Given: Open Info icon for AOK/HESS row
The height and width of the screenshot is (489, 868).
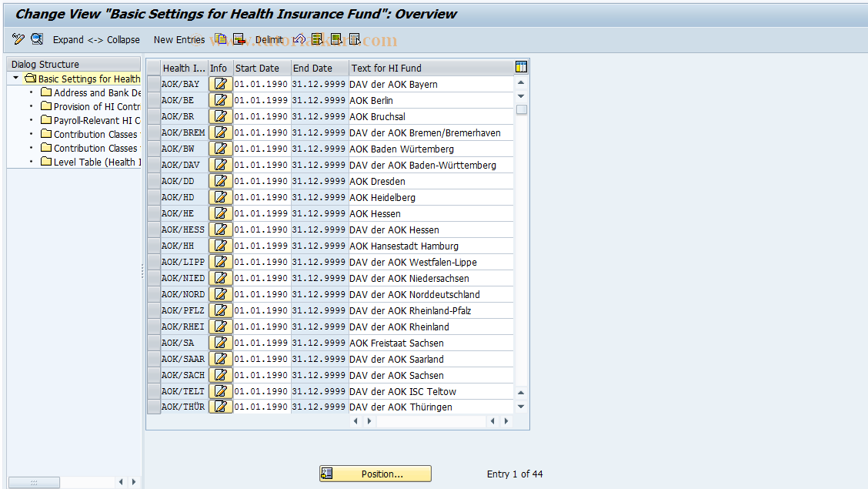Looking at the screenshot, I should [220, 229].
